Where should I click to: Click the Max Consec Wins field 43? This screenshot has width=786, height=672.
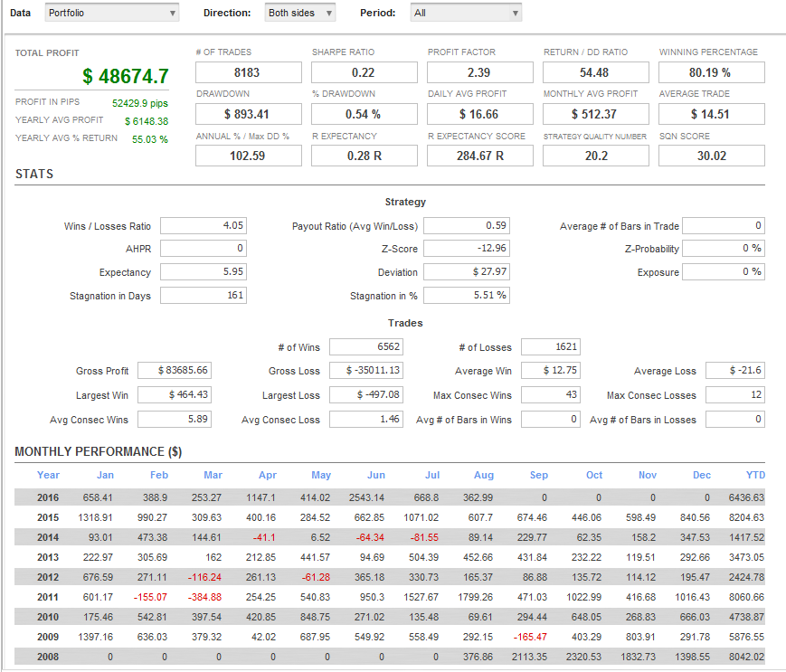pos(551,395)
